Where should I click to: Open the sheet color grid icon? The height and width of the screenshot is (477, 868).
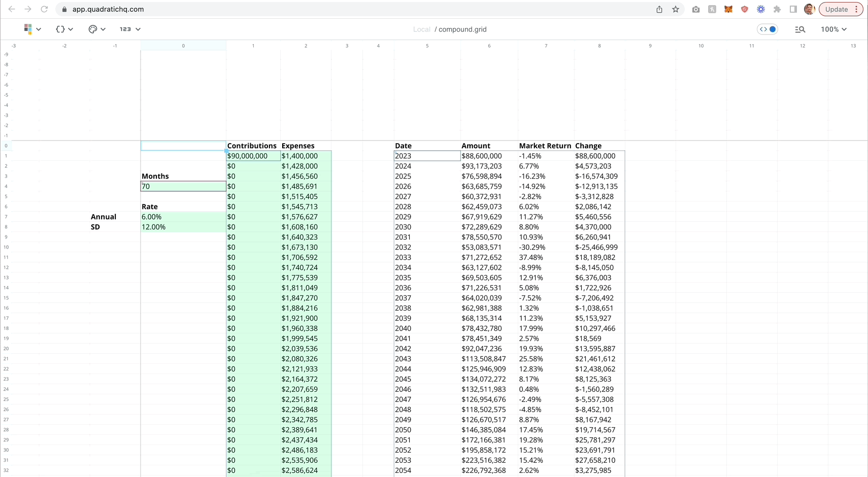[x=28, y=29]
